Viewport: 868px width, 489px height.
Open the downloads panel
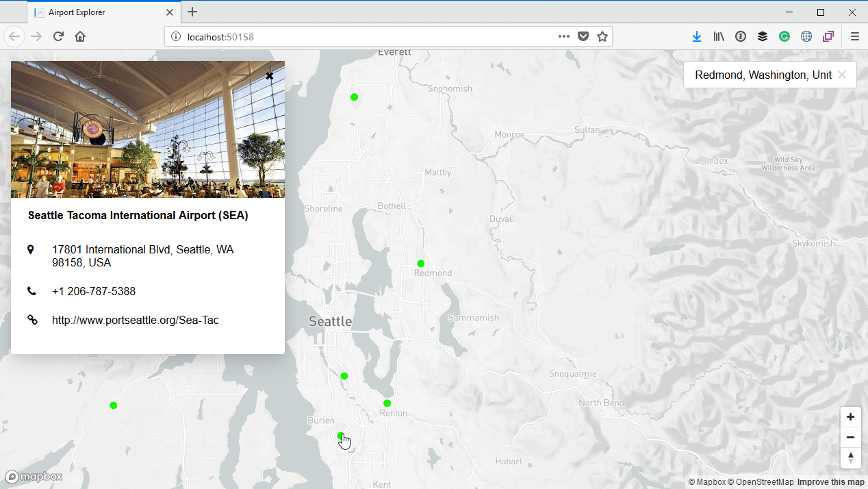[697, 36]
